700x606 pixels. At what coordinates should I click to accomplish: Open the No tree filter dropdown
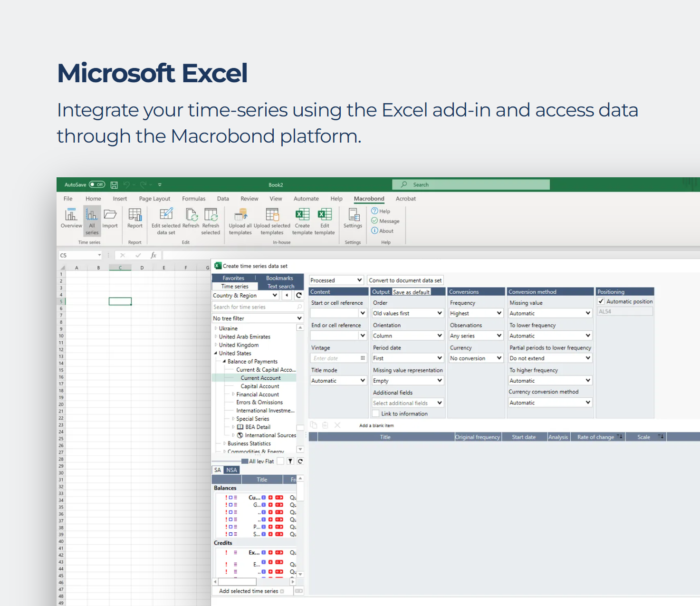point(258,318)
